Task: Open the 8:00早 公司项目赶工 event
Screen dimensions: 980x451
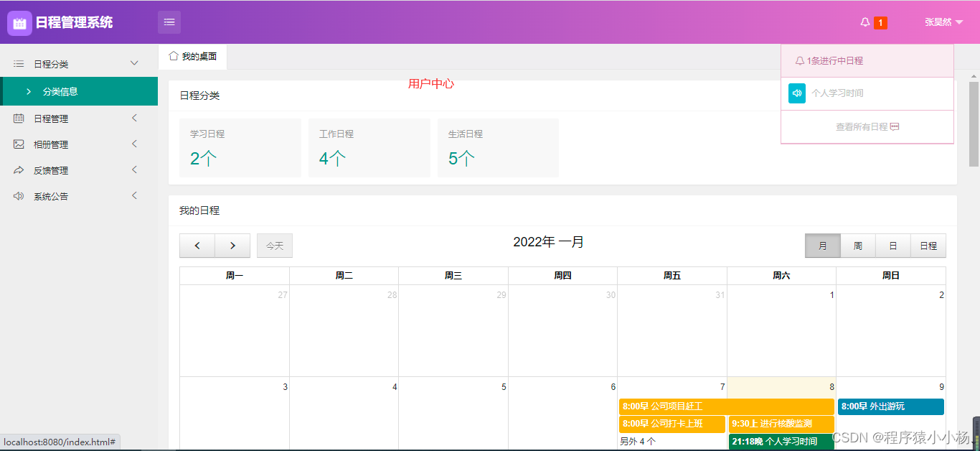Action: point(727,406)
